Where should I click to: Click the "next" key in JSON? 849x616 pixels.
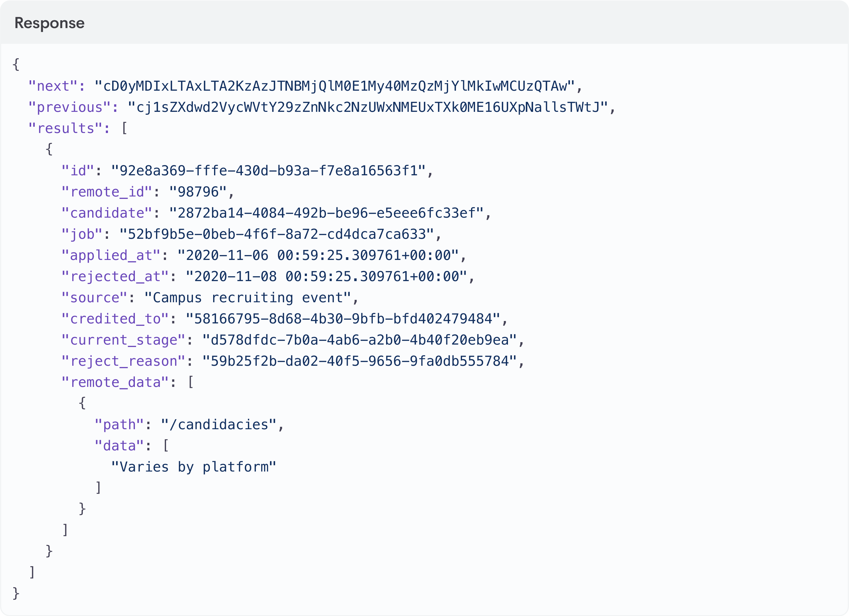[x=53, y=86]
